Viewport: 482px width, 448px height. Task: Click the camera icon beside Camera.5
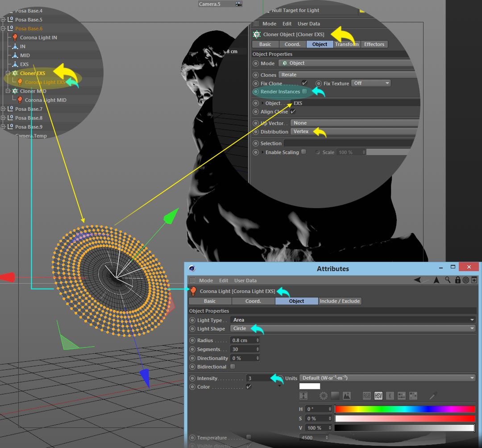point(238,4)
